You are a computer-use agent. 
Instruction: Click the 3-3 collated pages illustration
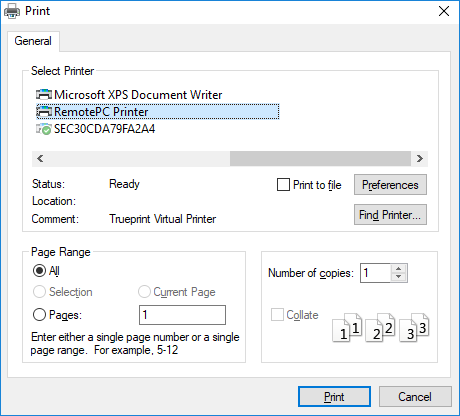point(414,327)
